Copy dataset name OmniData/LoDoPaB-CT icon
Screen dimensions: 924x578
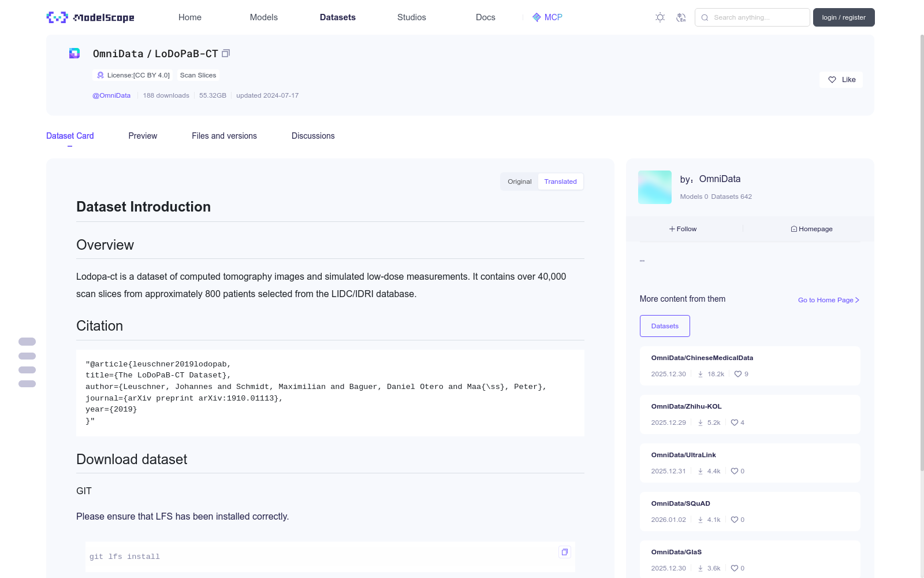(x=226, y=53)
